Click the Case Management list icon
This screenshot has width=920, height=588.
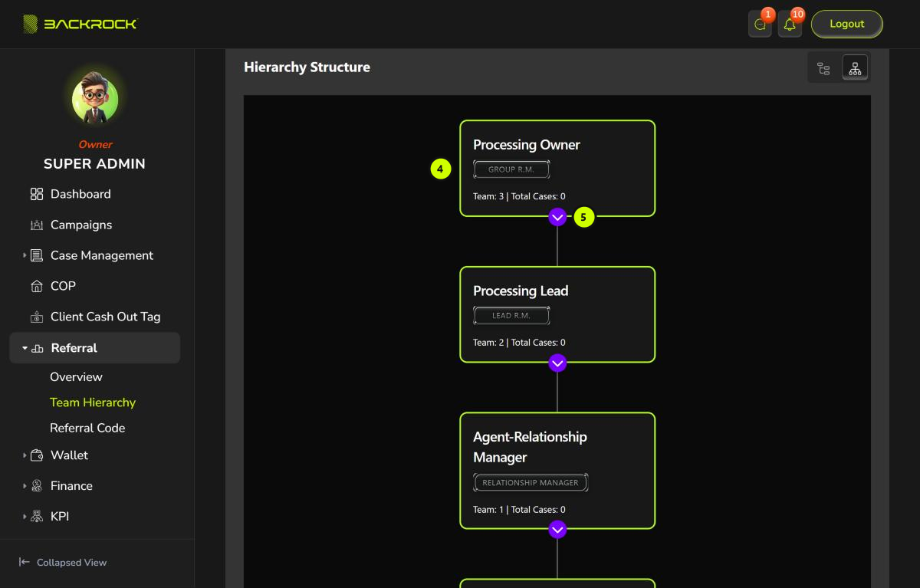[x=37, y=255]
